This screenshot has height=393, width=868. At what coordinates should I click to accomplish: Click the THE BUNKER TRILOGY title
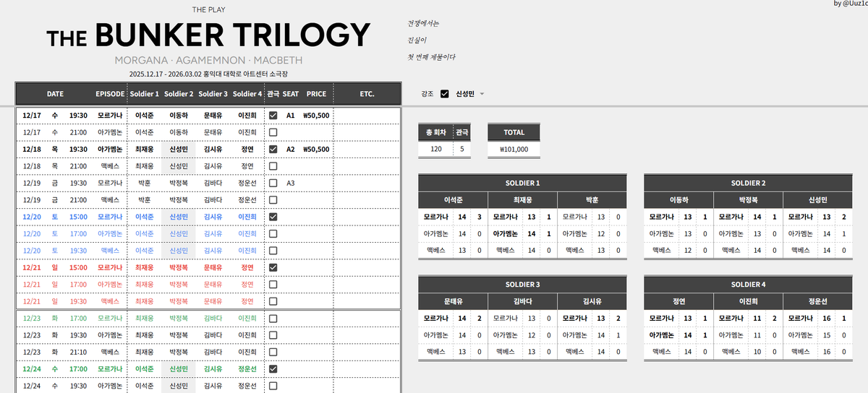tap(208, 35)
